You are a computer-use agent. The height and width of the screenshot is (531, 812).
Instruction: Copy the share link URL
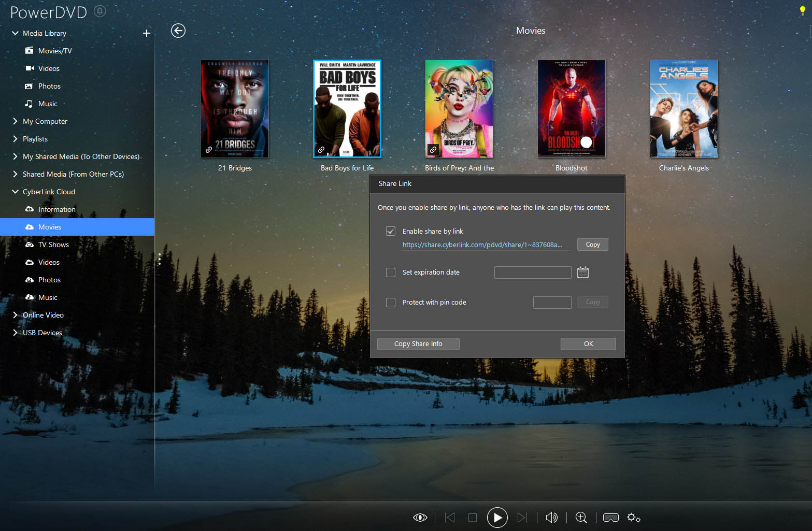[592, 244]
